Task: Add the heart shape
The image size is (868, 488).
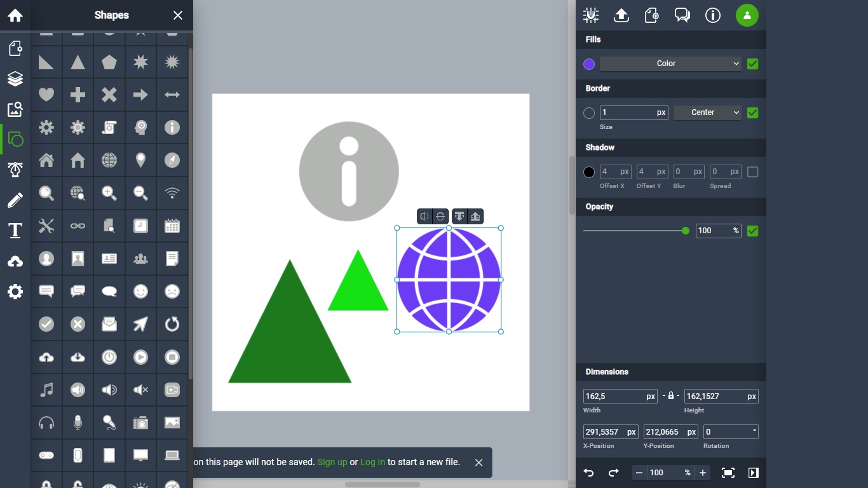Action: pyautogui.click(x=46, y=95)
